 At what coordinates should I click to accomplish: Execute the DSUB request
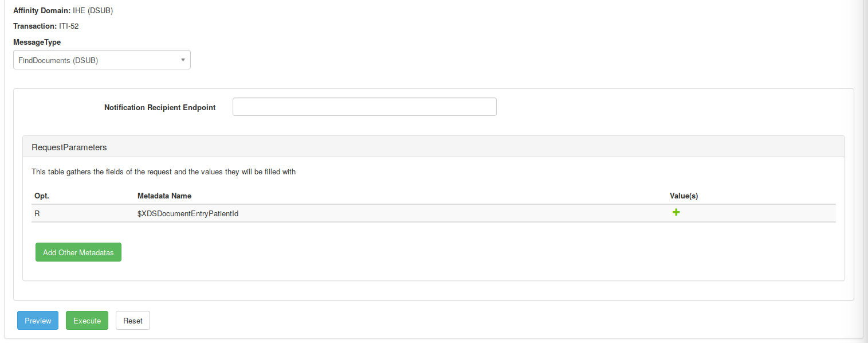pyautogui.click(x=87, y=321)
